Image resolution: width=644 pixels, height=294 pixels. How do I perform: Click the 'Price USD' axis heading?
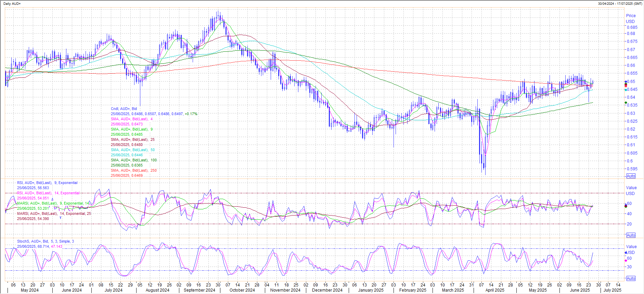click(x=631, y=19)
